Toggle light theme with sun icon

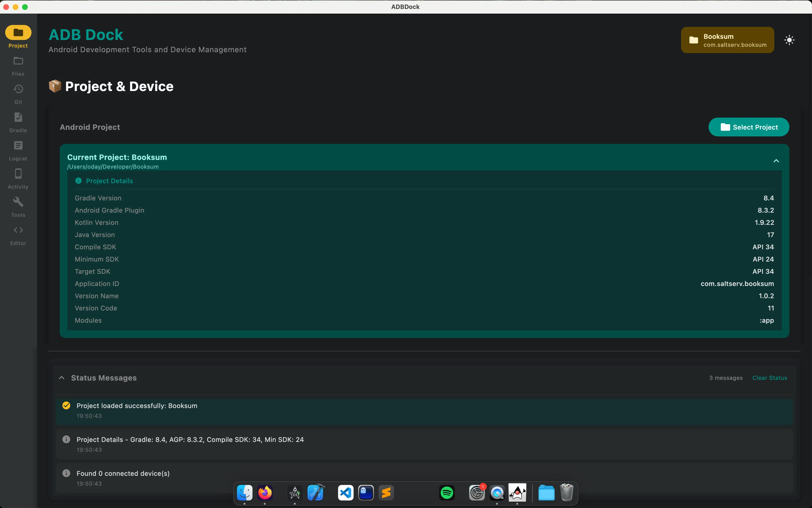789,40
